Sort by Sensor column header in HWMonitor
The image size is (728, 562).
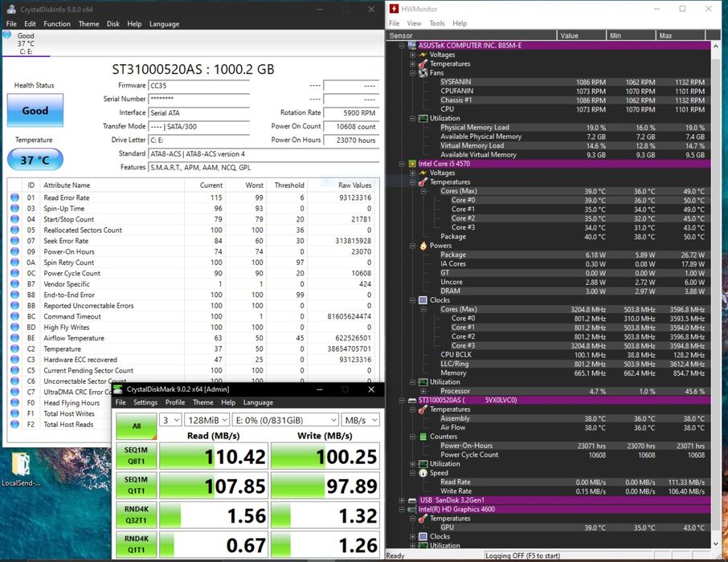pos(471,36)
